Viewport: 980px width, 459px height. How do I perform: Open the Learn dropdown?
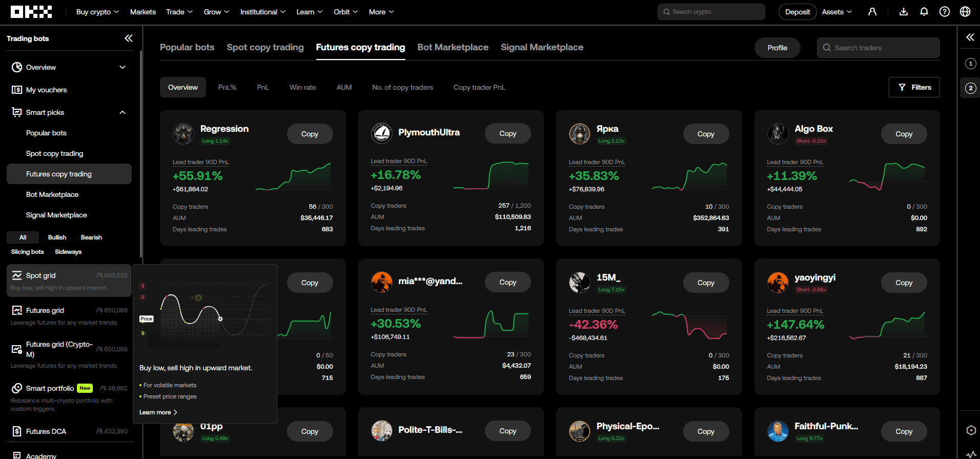click(310, 12)
